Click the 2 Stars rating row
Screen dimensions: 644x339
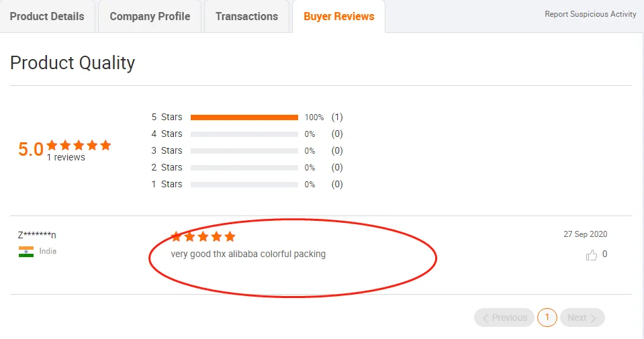pyautogui.click(x=244, y=168)
